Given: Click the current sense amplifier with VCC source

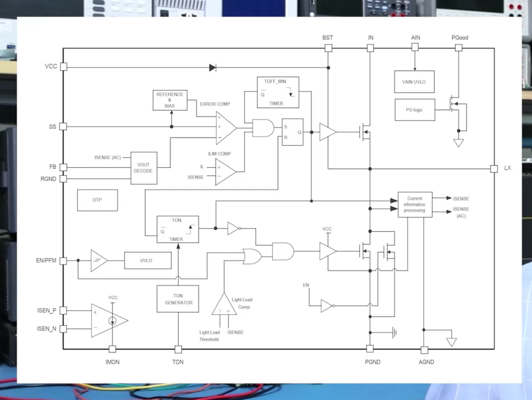Looking at the screenshot, I should (x=109, y=320).
